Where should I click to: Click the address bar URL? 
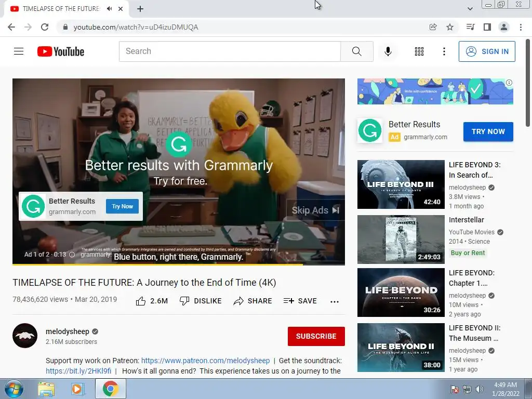136,27
